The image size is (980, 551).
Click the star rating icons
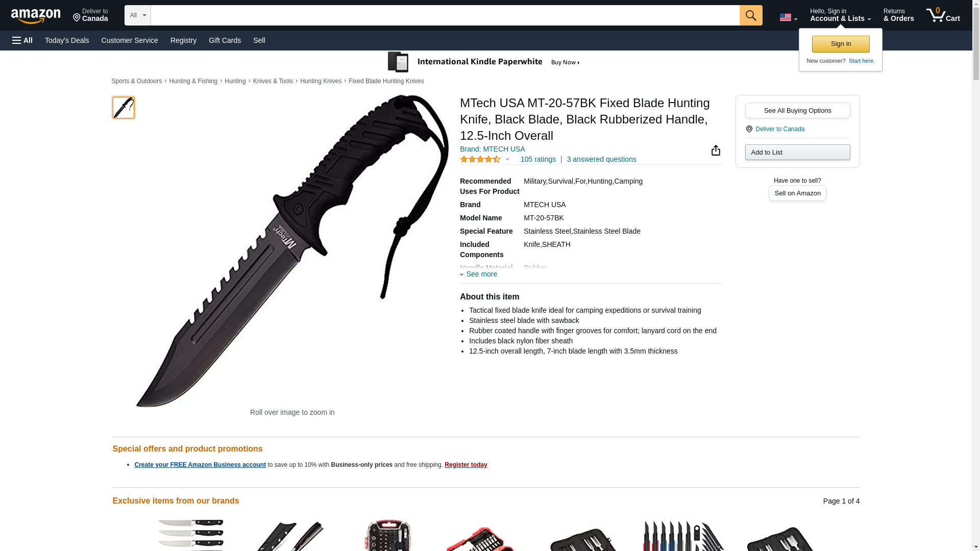coord(480,159)
